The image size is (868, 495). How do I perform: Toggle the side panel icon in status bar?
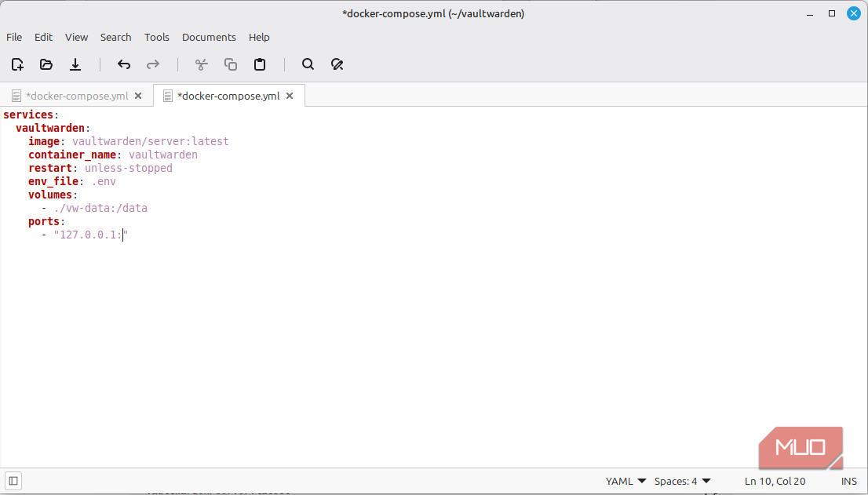13,481
